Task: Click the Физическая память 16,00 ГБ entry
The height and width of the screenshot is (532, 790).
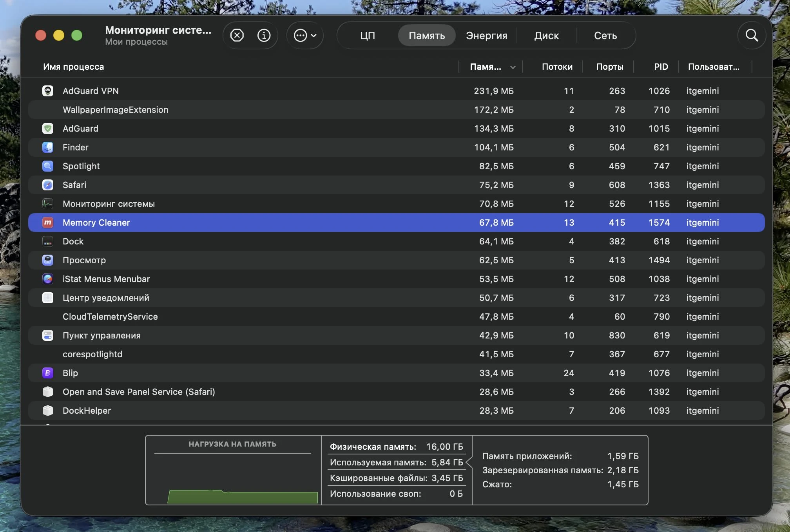Action: [x=396, y=447]
